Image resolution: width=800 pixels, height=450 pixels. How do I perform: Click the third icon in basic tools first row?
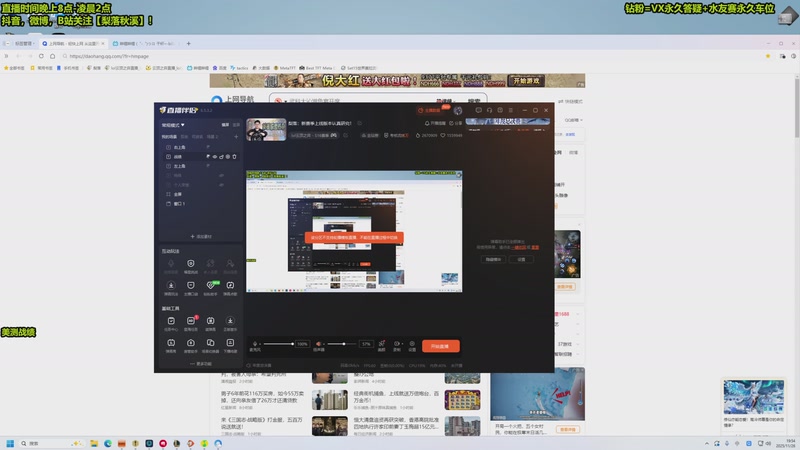pyautogui.click(x=210, y=320)
